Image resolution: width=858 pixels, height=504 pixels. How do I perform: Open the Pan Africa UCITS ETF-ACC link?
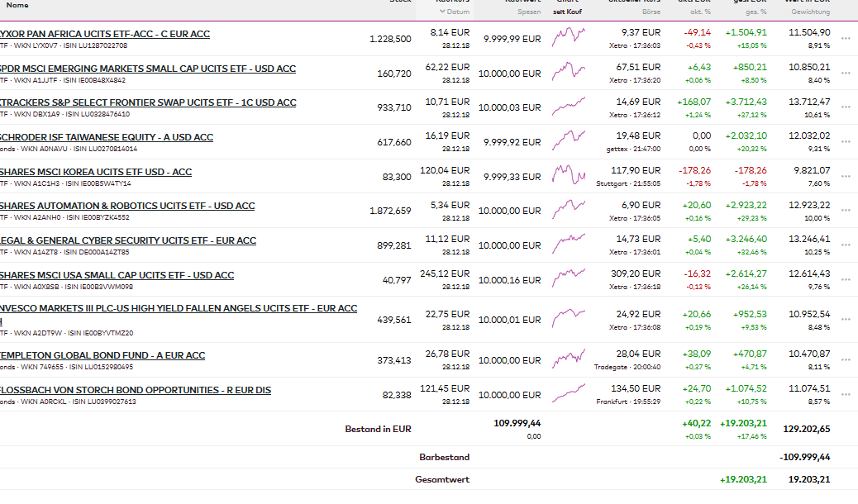pyautogui.click(x=104, y=34)
